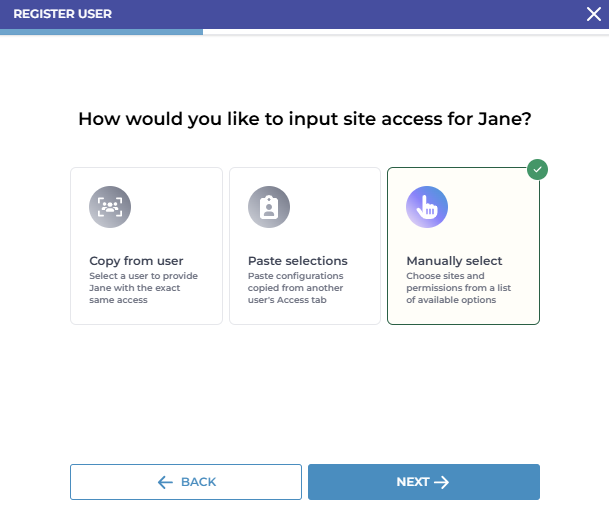Choose the "Paste selections" option title
Viewport: 609px width, 517px height.
coord(298,261)
